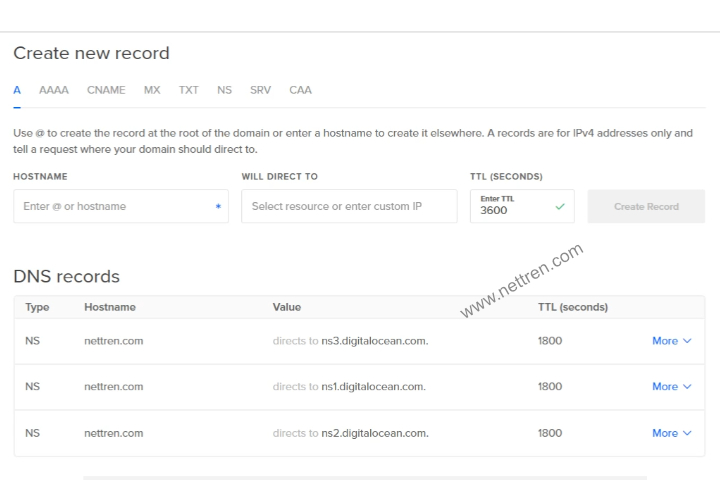This screenshot has width=720, height=480.
Task: Switch to the A record tab
Action: 17,90
